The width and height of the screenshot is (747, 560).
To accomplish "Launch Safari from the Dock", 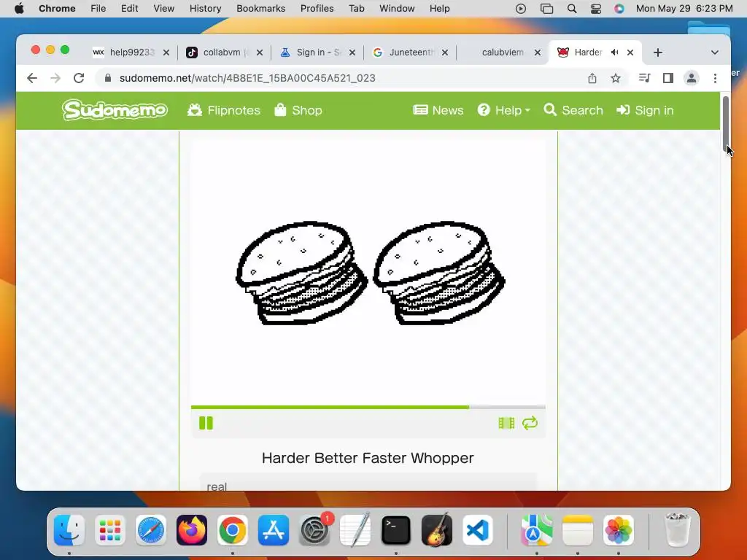I will click(x=151, y=530).
